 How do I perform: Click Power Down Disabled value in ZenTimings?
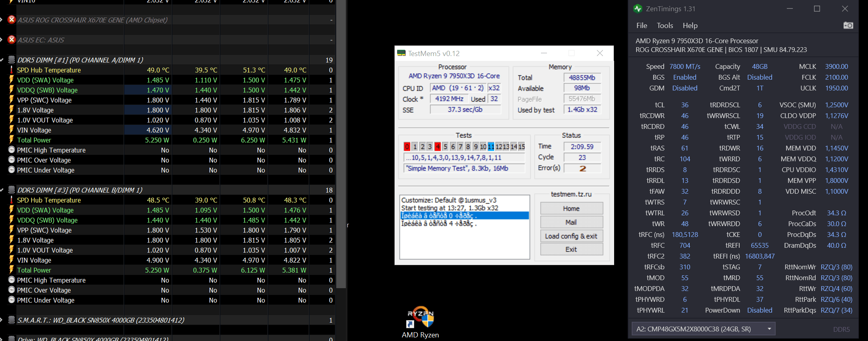[x=760, y=310]
